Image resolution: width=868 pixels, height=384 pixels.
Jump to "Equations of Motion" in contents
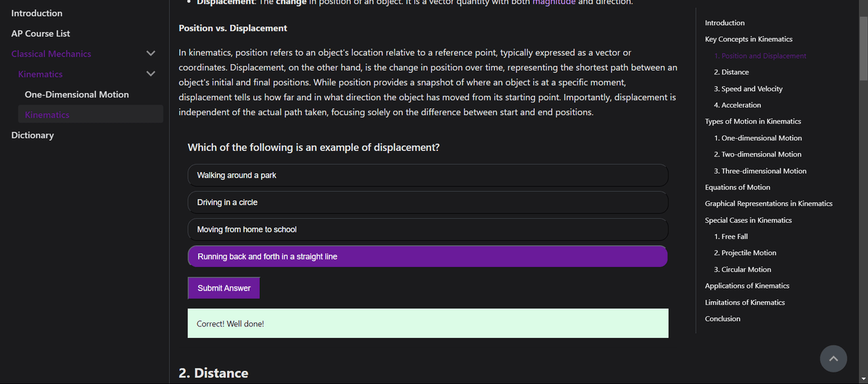(737, 187)
